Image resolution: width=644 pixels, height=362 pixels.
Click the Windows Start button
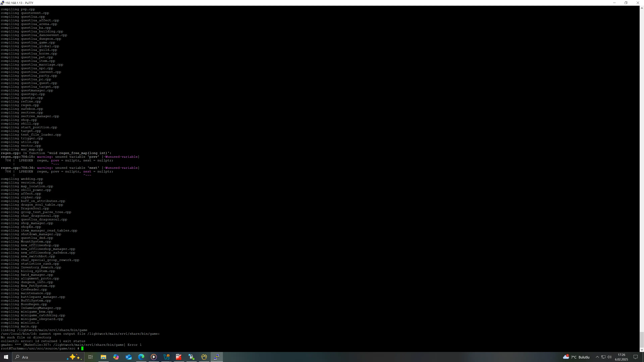6,357
